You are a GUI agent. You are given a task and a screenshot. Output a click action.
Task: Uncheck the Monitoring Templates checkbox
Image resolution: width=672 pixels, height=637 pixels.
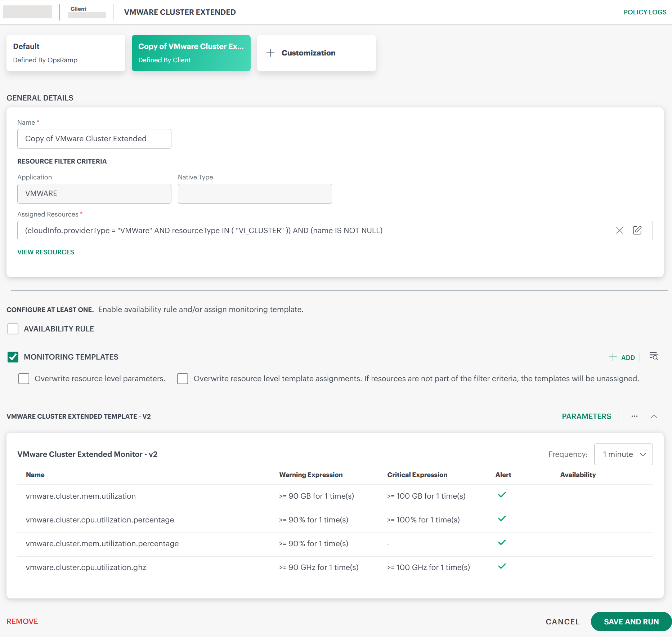coord(13,357)
